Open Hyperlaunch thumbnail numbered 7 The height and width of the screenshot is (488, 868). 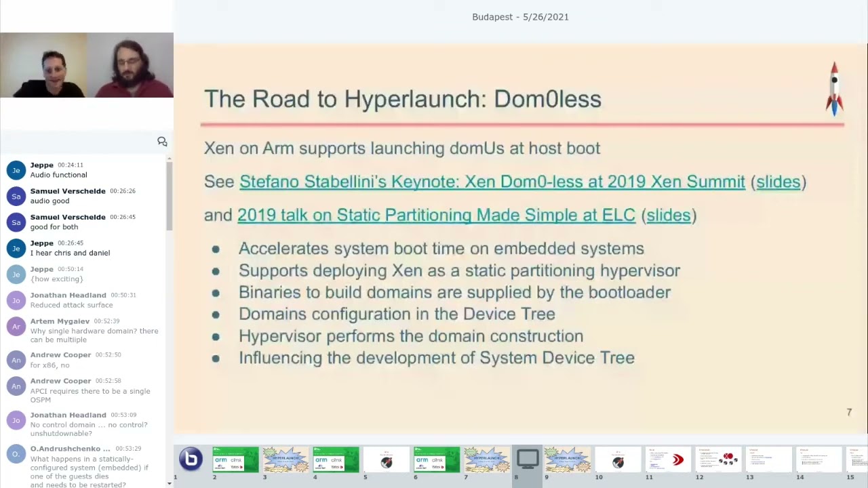486,460
